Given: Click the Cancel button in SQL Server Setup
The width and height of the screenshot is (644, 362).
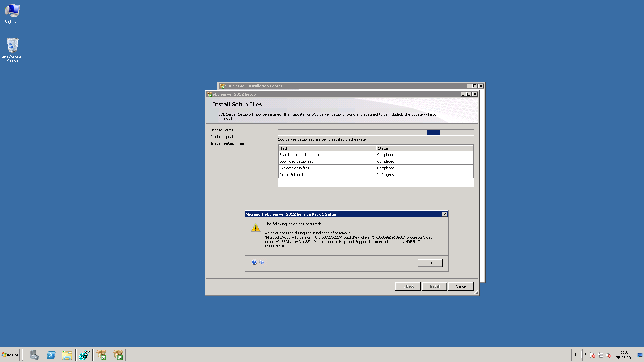Looking at the screenshot, I should [461, 286].
